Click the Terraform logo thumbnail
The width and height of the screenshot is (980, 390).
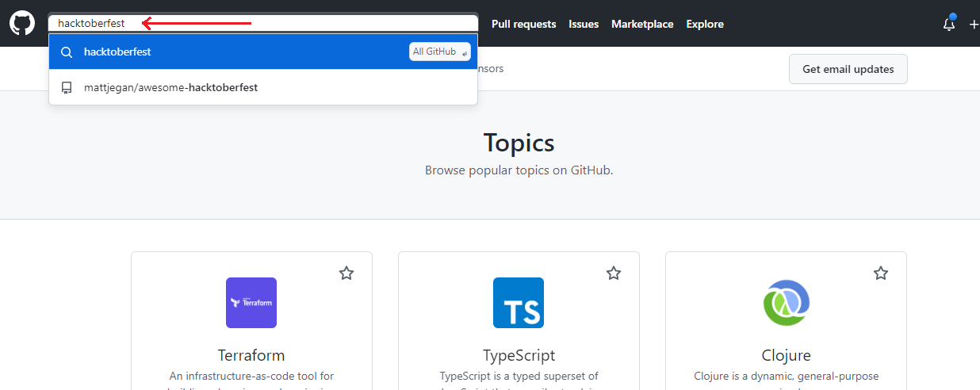251,303
